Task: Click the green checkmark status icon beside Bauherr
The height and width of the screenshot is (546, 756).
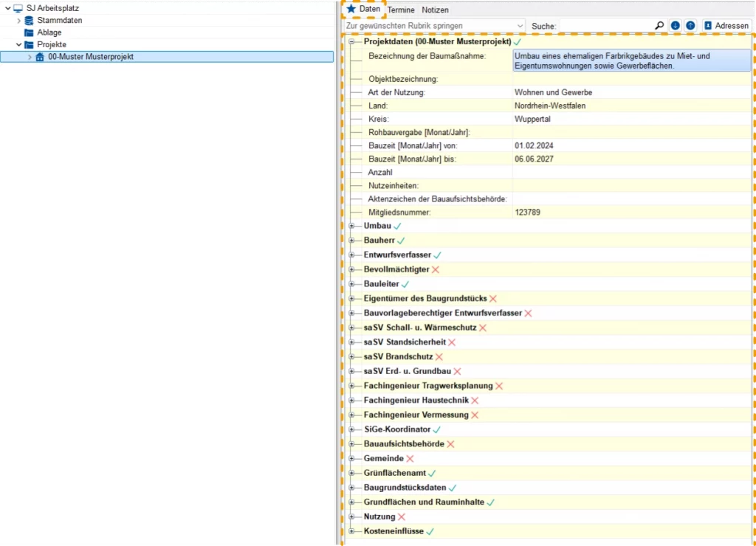Action: (401, 241)
